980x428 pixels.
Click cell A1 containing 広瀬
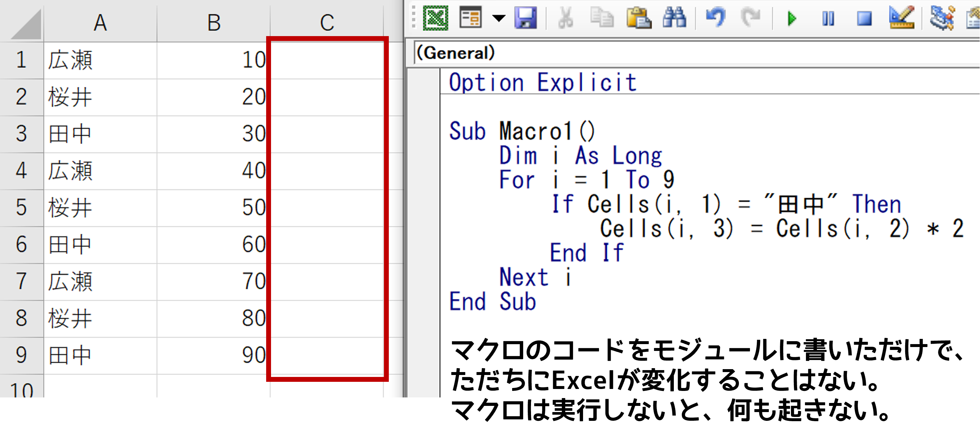(x=101, y=60)
